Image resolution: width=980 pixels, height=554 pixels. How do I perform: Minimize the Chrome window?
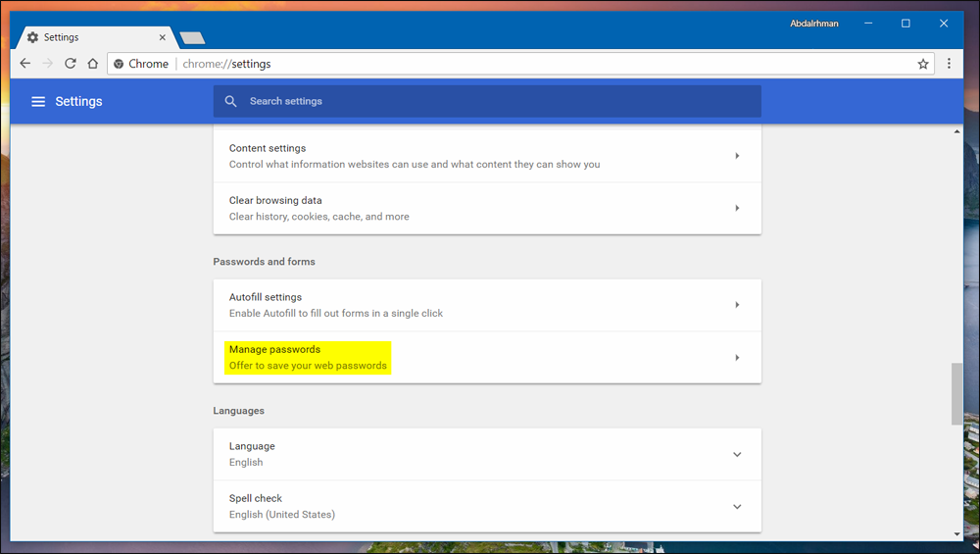point(868,24)
